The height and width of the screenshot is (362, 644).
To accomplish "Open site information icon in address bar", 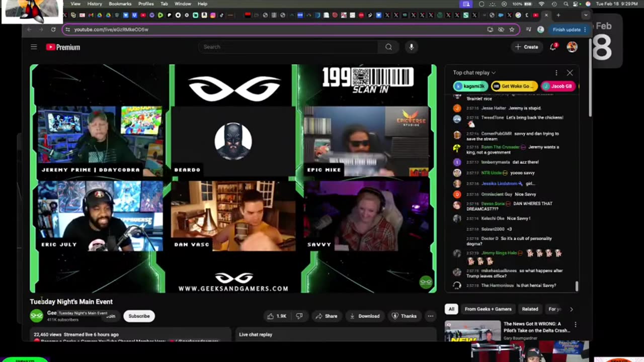I will point(67,30).
